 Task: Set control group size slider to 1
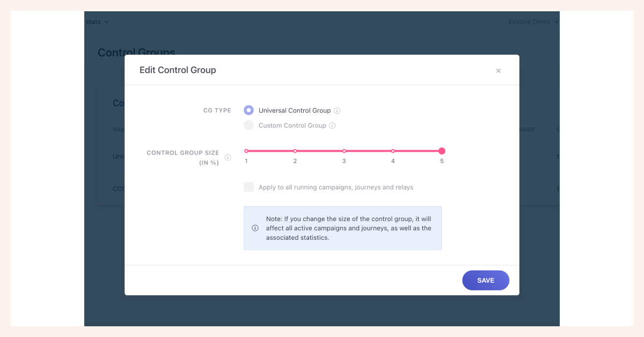coord(246,151)
